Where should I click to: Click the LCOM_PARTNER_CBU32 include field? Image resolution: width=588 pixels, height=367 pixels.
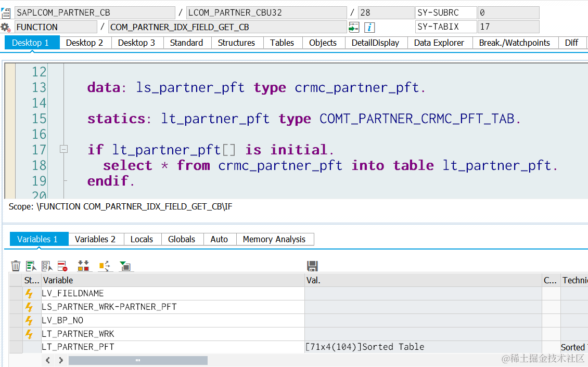266,12
